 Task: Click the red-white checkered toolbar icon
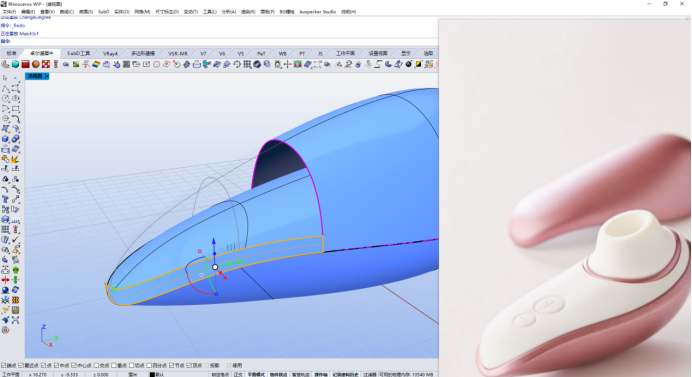pyautogui.click(x=46, y=64)
